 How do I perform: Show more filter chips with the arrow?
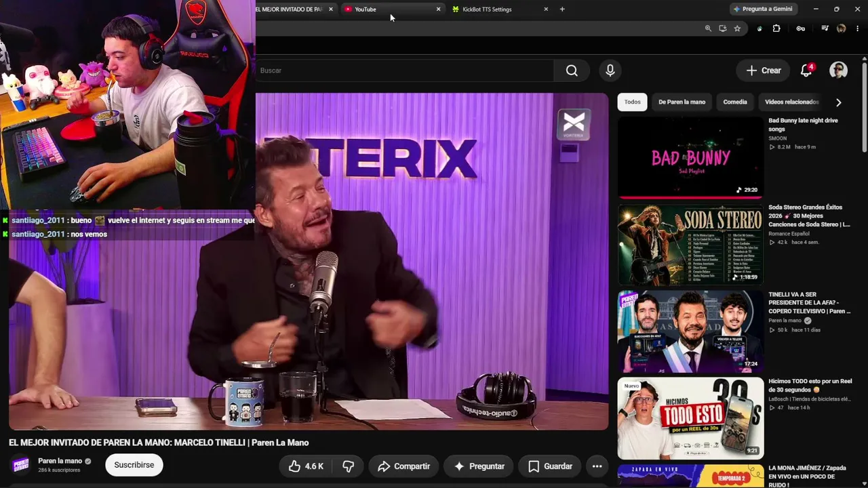click(839, 102)
